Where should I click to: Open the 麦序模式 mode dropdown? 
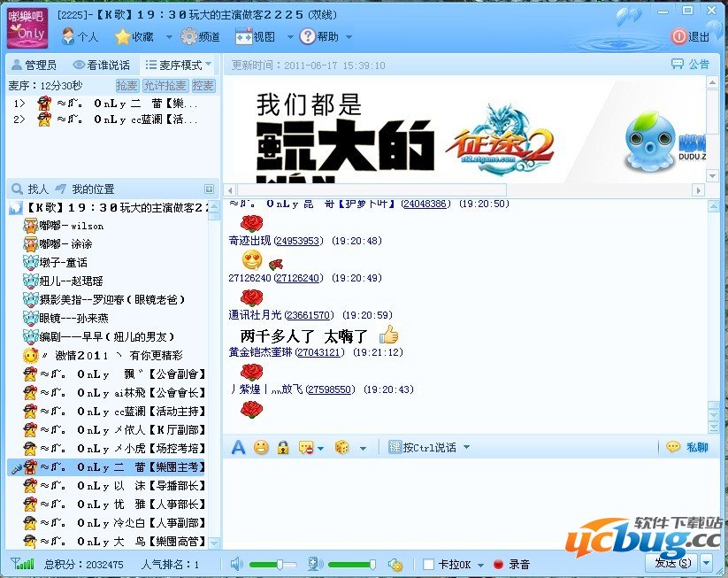point(178,65)
